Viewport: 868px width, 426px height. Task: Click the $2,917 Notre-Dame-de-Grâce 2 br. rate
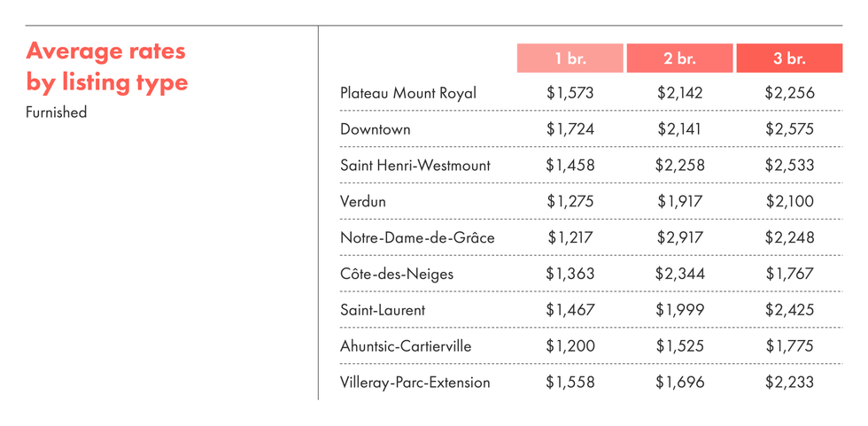pyautogui.click(x=679, y=237)
